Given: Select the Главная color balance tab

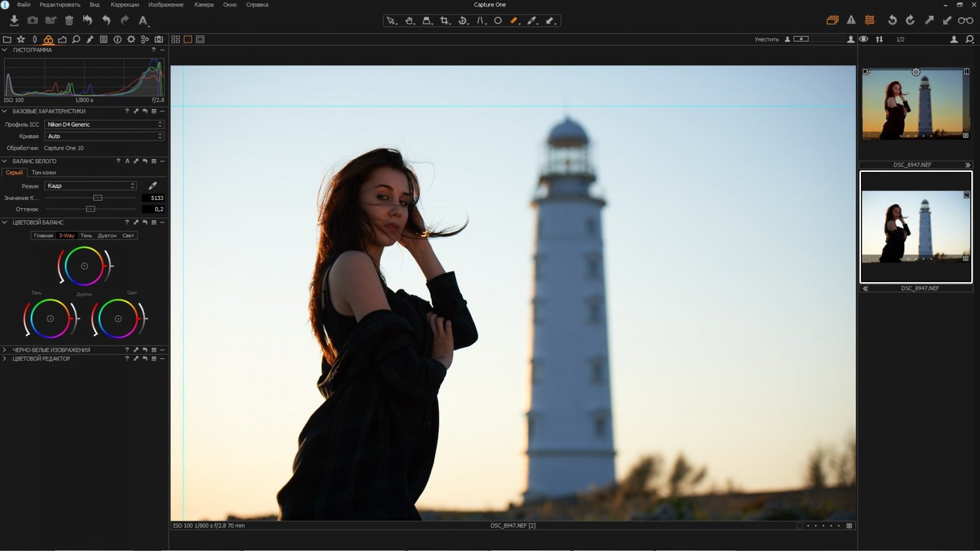Looking at the screenshot, I should pyautogui.click(x=43, y=236).
